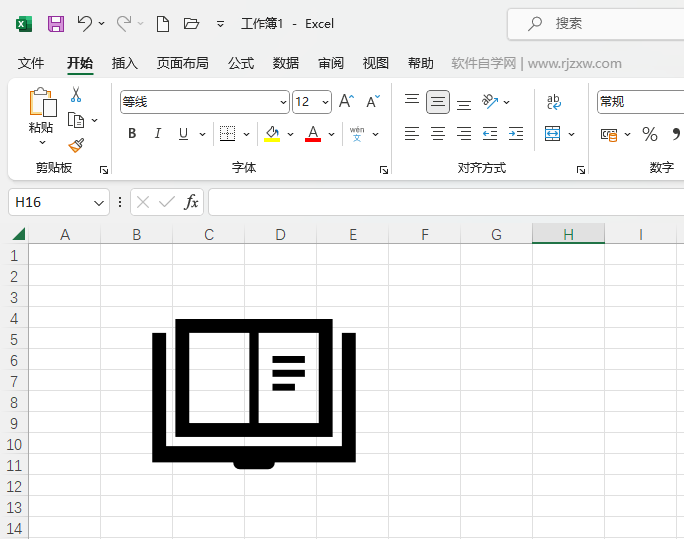
Task: Create a new blank workbook icon
Action: 163,24
